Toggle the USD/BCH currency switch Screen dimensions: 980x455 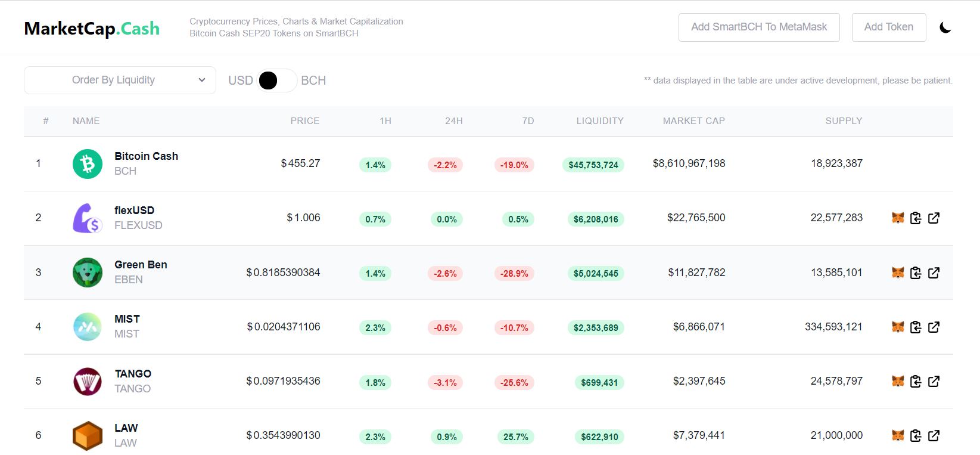277,81
